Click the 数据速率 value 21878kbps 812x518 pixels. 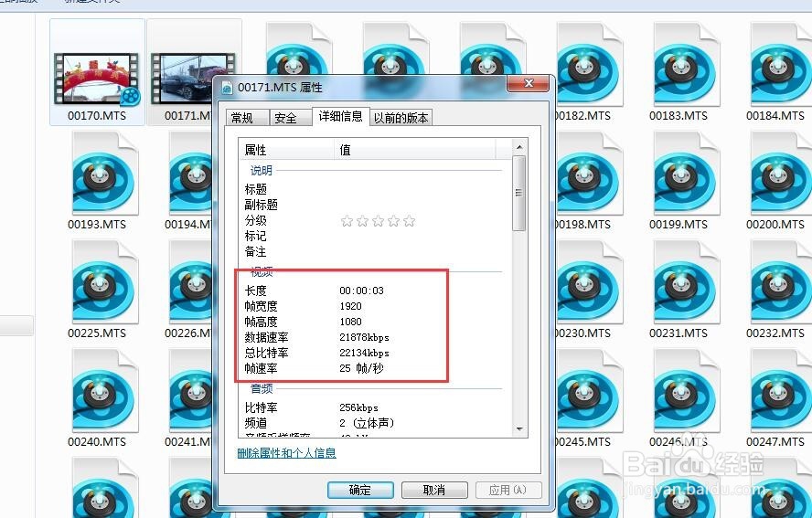[364, 337]
